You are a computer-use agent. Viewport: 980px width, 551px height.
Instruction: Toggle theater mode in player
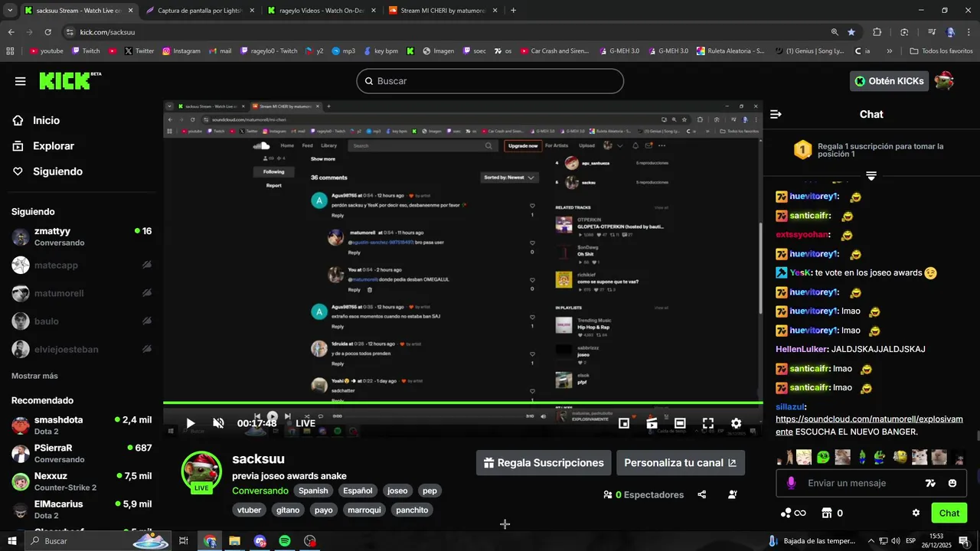click(680, 423)
